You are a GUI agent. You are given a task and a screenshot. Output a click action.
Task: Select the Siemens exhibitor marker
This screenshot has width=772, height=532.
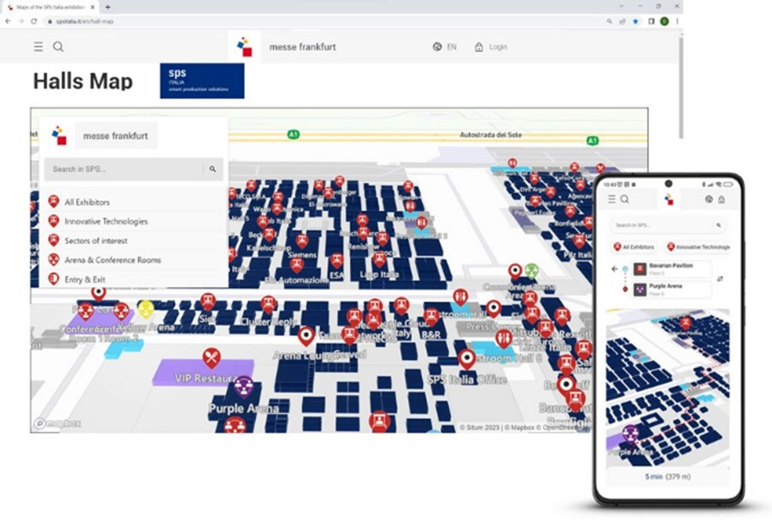point(302,241)
